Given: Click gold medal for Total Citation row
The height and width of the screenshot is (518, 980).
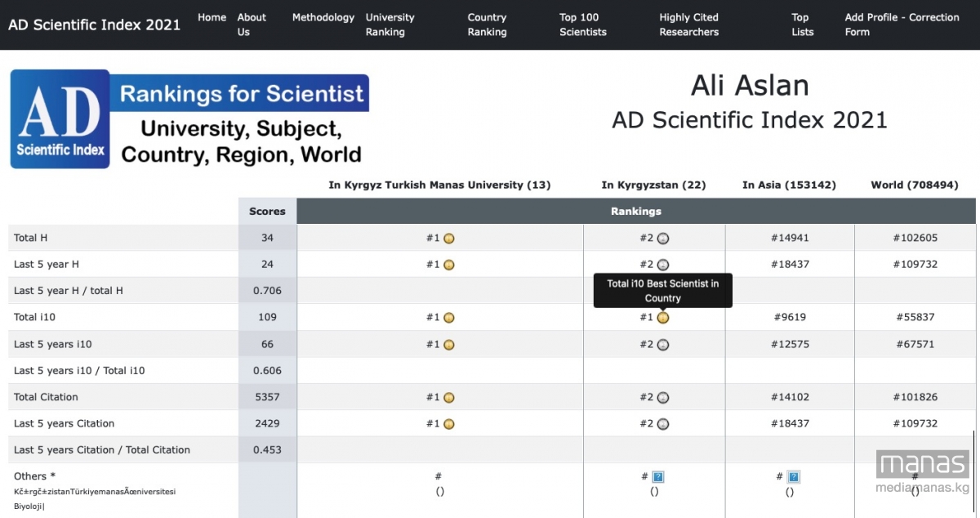Looking at the screenshot, I should click(448, 398).
